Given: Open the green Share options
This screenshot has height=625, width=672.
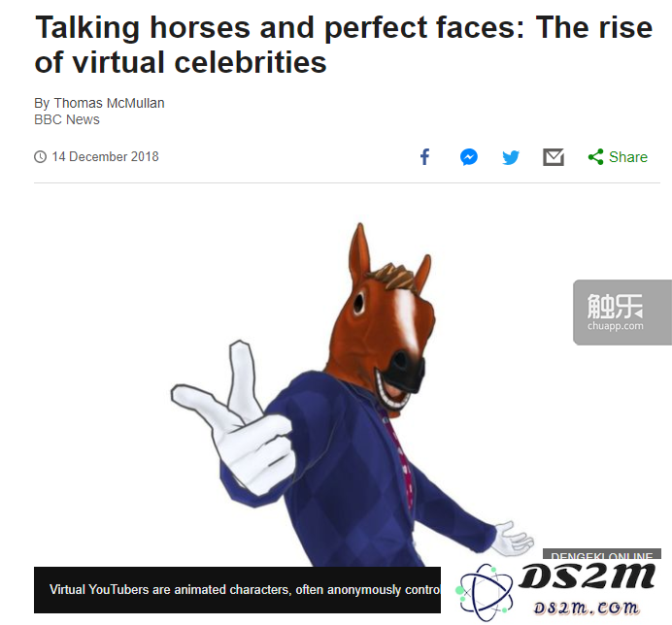Looking at the screenshot, I should [x=618, y=157].
